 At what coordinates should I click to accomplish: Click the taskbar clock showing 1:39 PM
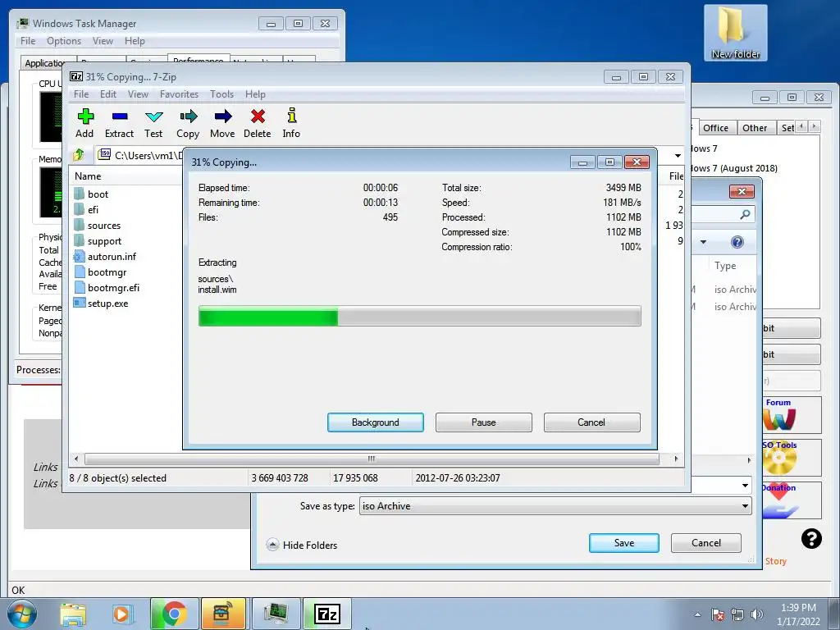[x=798, y=614]
